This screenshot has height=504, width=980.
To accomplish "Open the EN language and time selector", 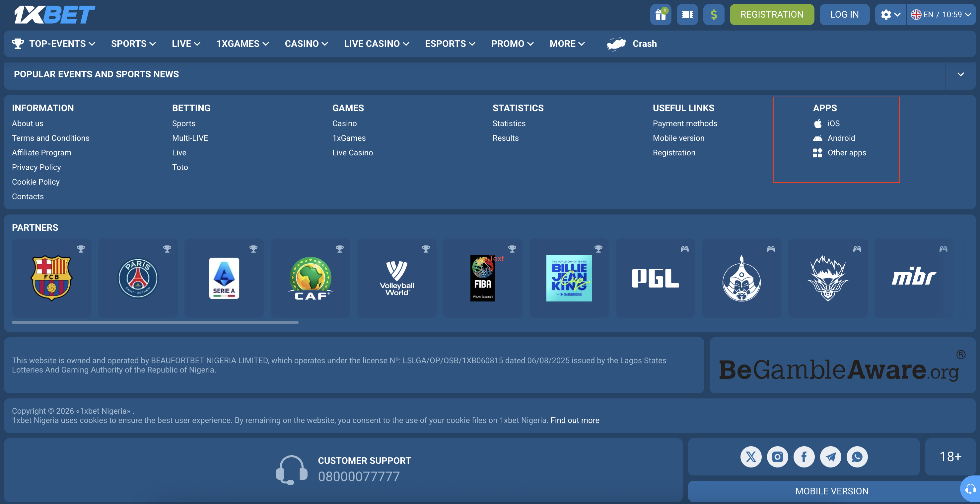I will 941,15.
